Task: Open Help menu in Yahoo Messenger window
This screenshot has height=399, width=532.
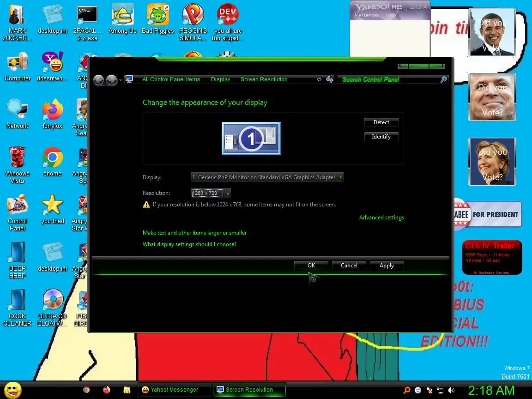Action: click(391, 15)
